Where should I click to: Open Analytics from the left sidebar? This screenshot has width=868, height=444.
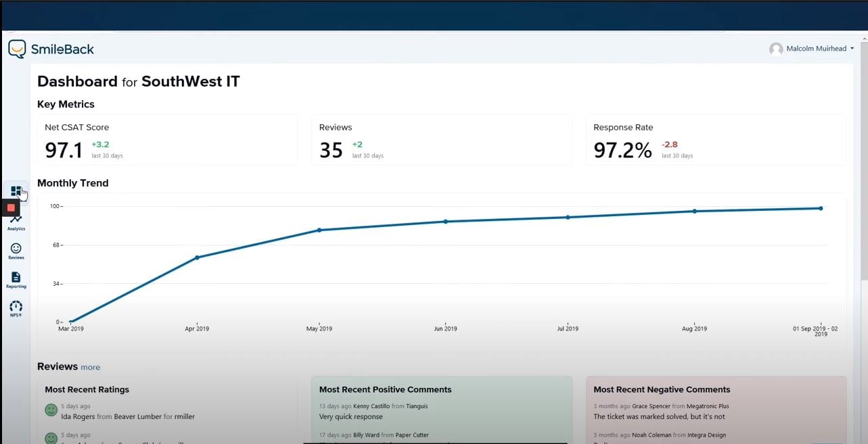(16, 222)
